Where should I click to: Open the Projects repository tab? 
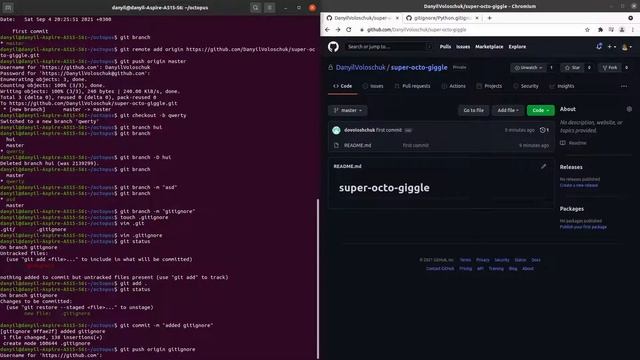[489, 86]
